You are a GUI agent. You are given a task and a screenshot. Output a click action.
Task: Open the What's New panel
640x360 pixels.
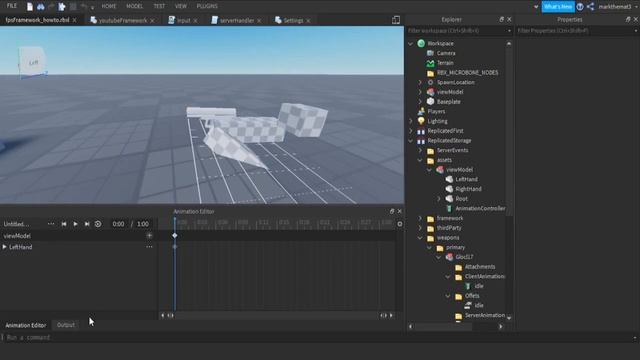[558, 7]
